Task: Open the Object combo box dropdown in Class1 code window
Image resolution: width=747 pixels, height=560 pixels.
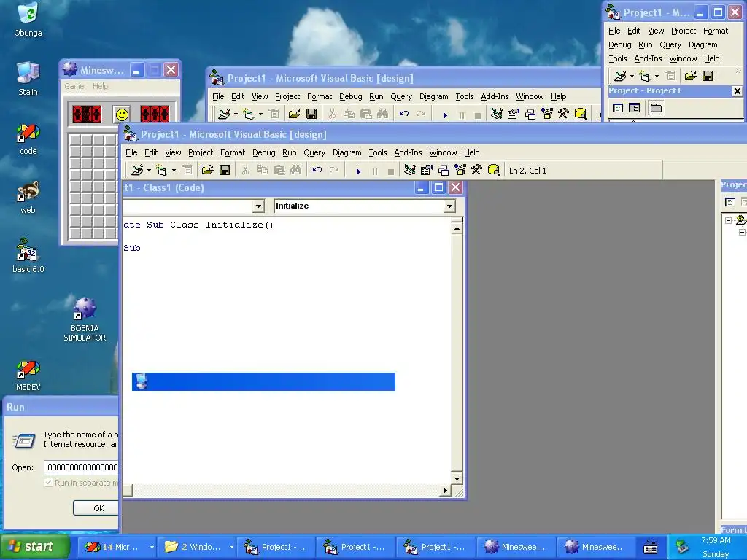Action: coord(258,206)
